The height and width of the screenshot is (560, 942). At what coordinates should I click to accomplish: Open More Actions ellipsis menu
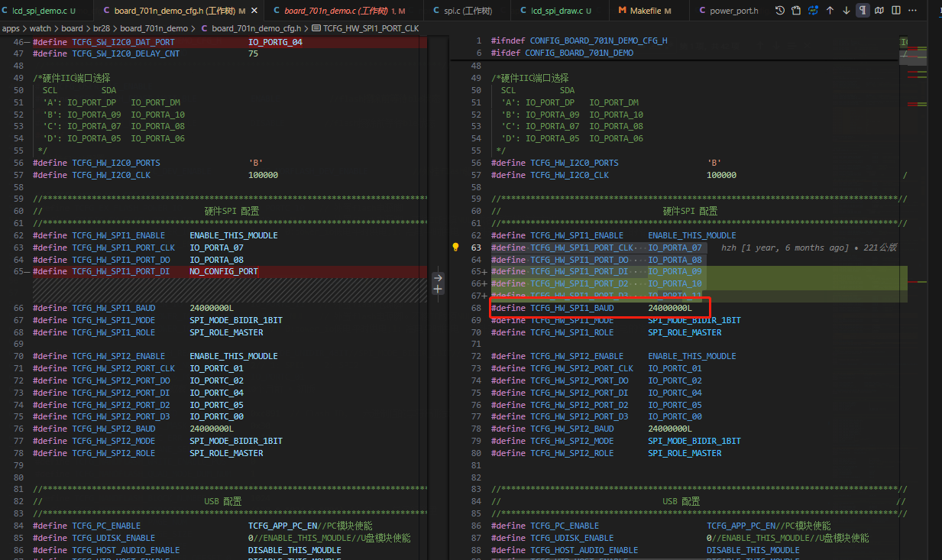coord(913,11)
